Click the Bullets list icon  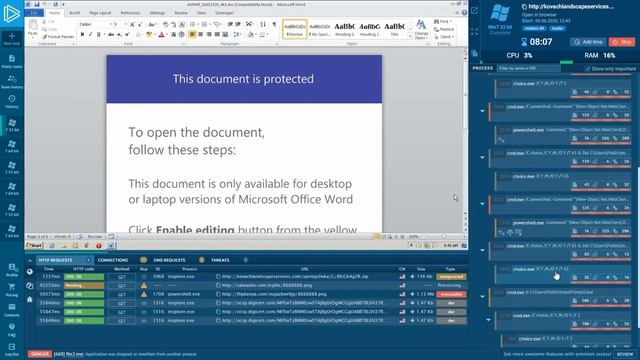coord(193,24)
